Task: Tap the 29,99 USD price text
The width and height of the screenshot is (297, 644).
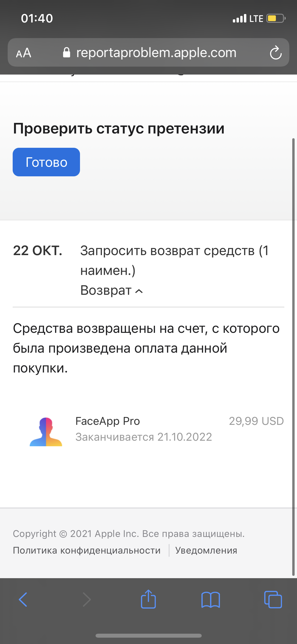Action: (256, 421)
